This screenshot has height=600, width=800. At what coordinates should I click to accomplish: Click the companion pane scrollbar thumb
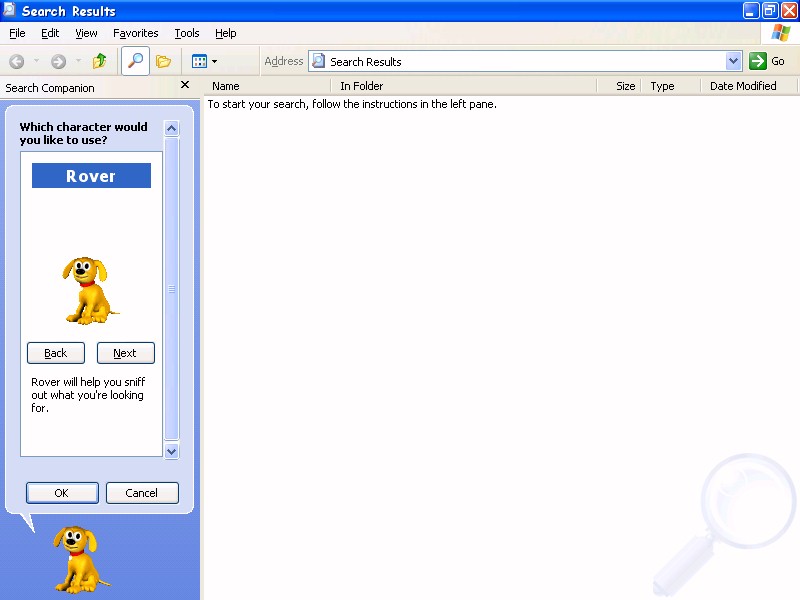pos(171,289)
